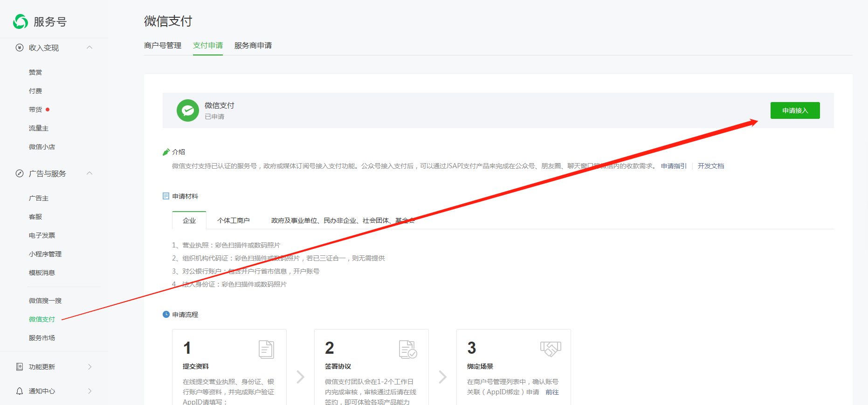Click the green 申请接入 button

click(795, 110)
